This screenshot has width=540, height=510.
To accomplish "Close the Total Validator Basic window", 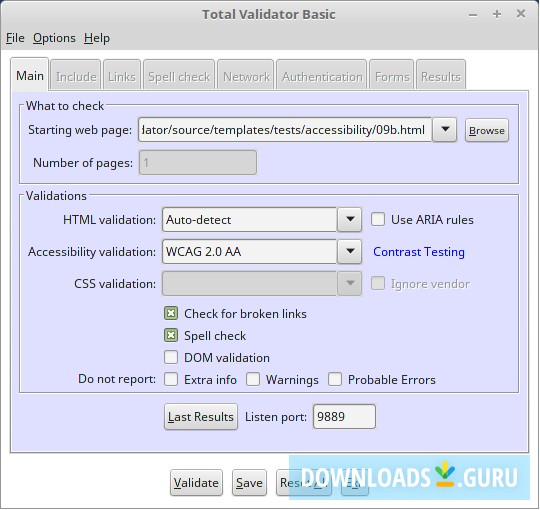I will pos(521,14).
